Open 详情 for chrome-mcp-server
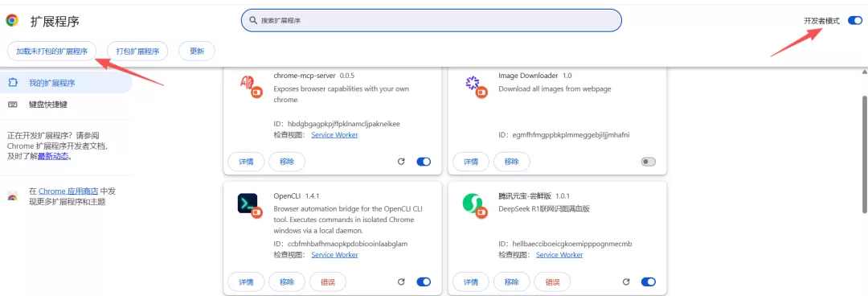The width and height of the screenshot is (868, 296). click(x=247, y=162)
